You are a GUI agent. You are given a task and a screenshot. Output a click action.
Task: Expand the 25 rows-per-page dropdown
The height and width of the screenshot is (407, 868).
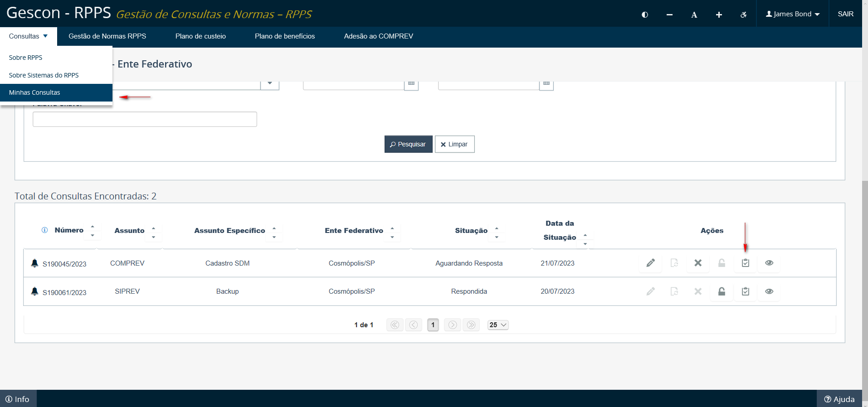pos(498,325)
